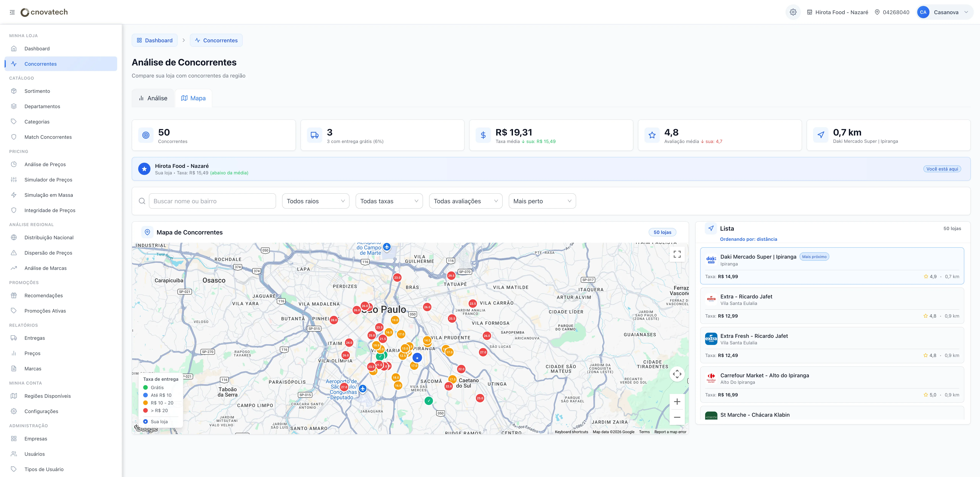
Task: Open the Mais perto sort dropdown
Action: point(542,201)
